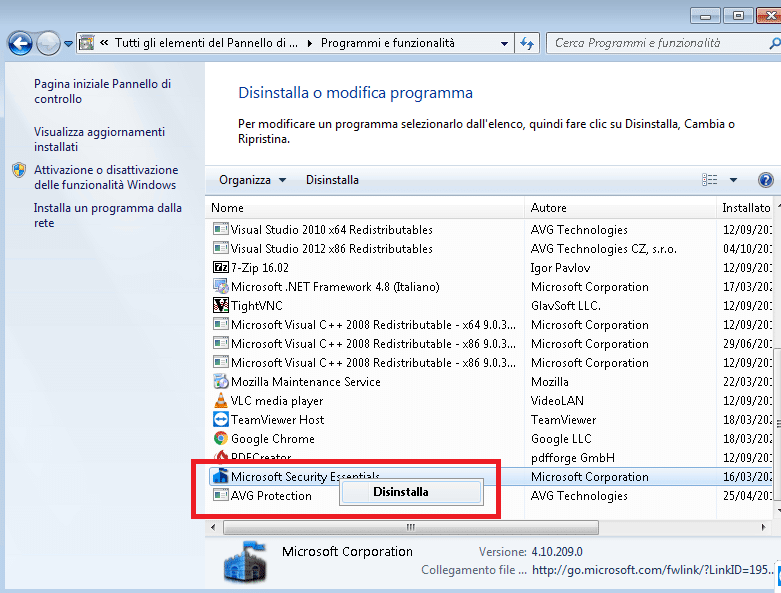Image resolution: width=781 pixels, height=593 pixels.
Task: Open the Organizza menu
Action: pos(252,180)
